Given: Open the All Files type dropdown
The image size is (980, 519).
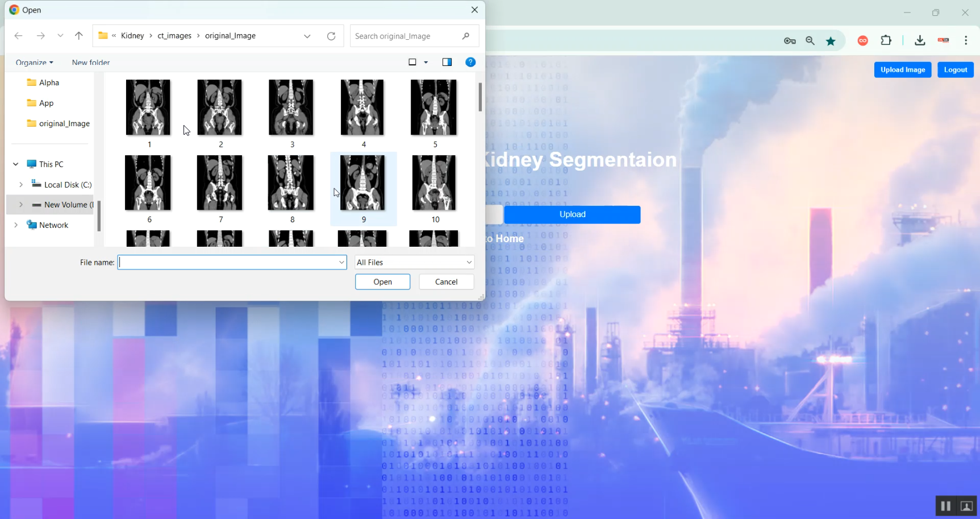Looking at the screenshot, I should [415, 262].
